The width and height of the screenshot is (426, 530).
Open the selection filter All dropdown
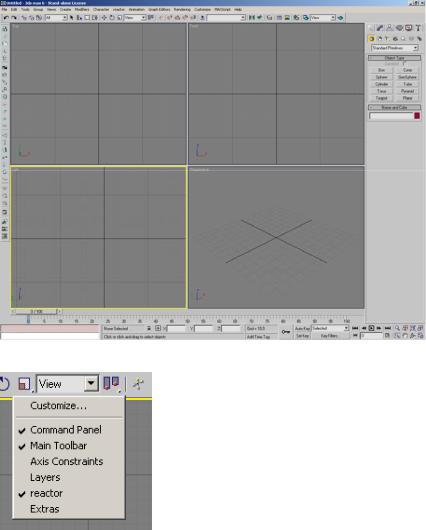click(x=56, y=18)
